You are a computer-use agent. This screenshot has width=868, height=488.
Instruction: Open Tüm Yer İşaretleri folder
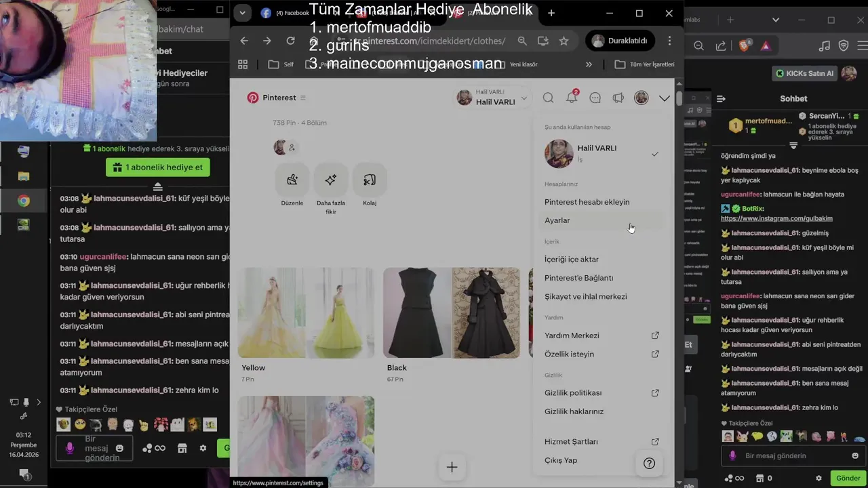point(644,64)
